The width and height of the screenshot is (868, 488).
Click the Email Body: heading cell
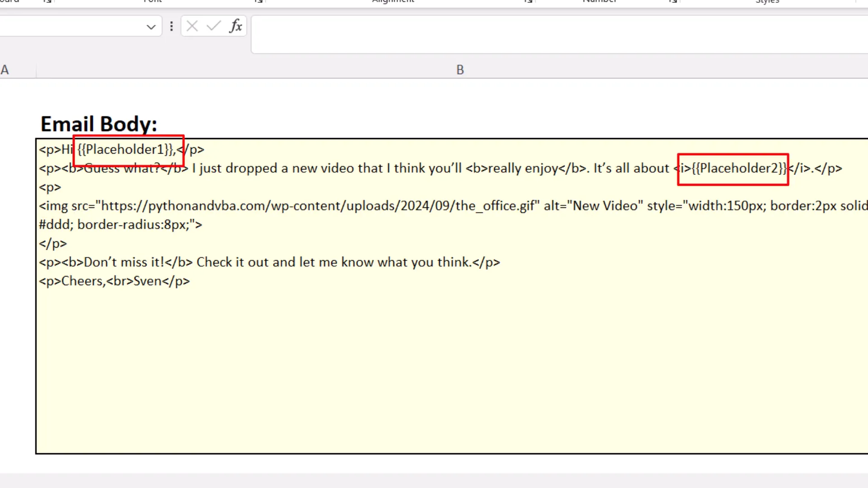pyautogui.click(x=99, y=123)
